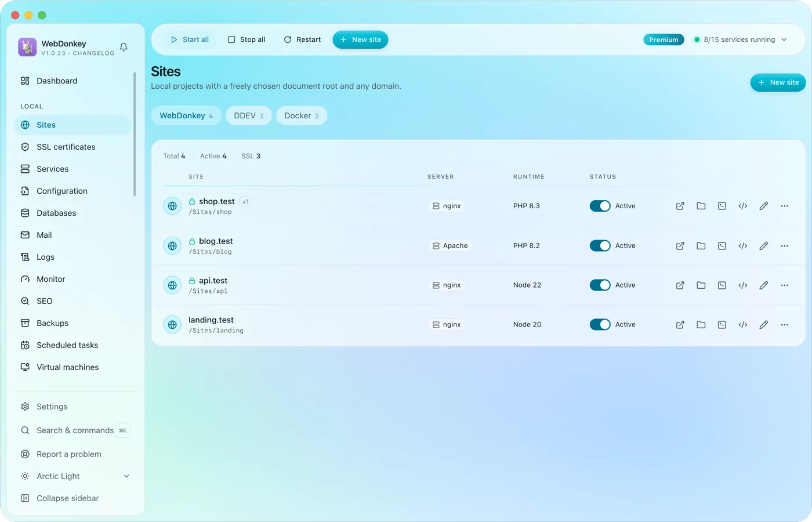812x522 pixels.
Task: Select the WebDonkey sites tab
Action: click(186, 115)
